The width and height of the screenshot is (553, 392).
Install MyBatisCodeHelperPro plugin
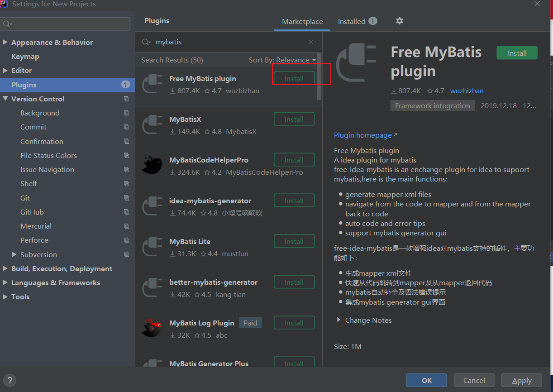click(x=294, y=160)
